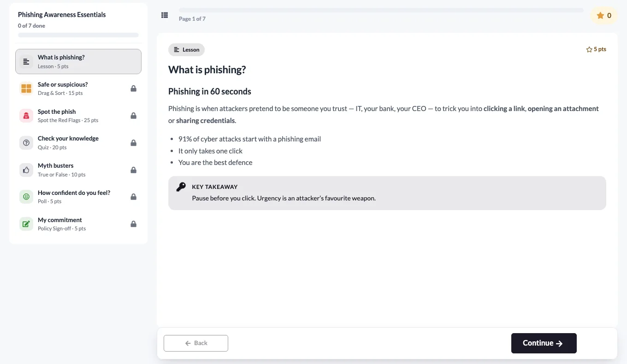Click the green My commitment edit icon

coord(26,224)
